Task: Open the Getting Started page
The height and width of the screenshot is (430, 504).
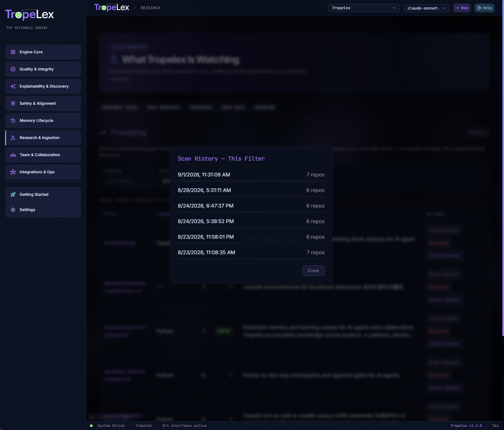Action: pos(43,195)
